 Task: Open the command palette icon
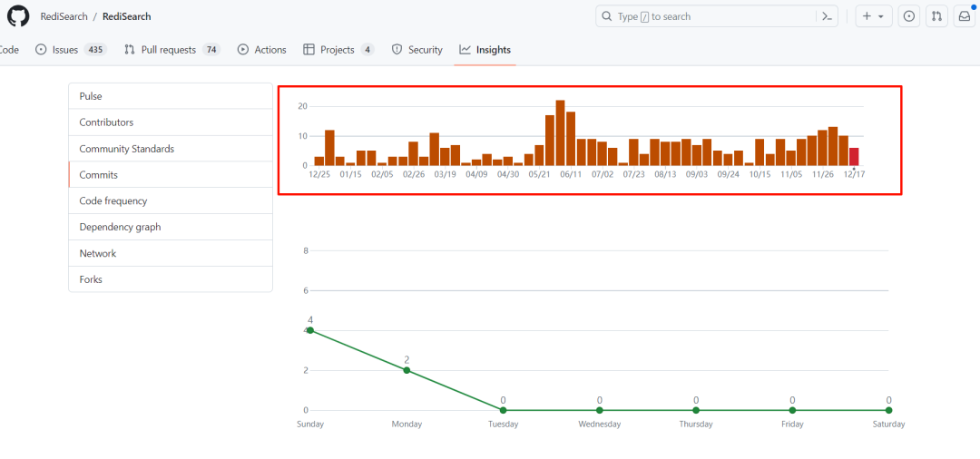click(826, 16)
